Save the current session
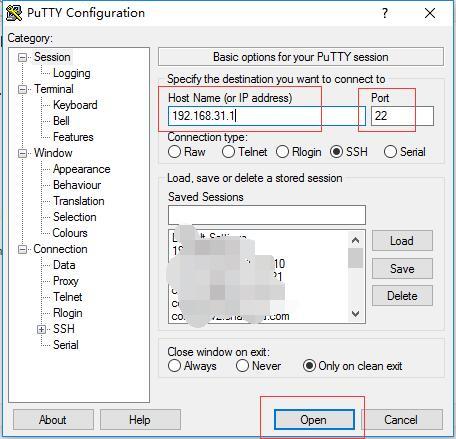The height and width of the screenshot is (439, 456). [402, 269]
